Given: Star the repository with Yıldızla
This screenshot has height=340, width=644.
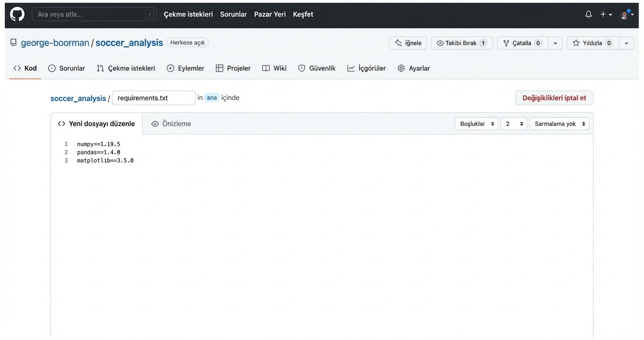Looking at the screenshot, I should point(592,43).
